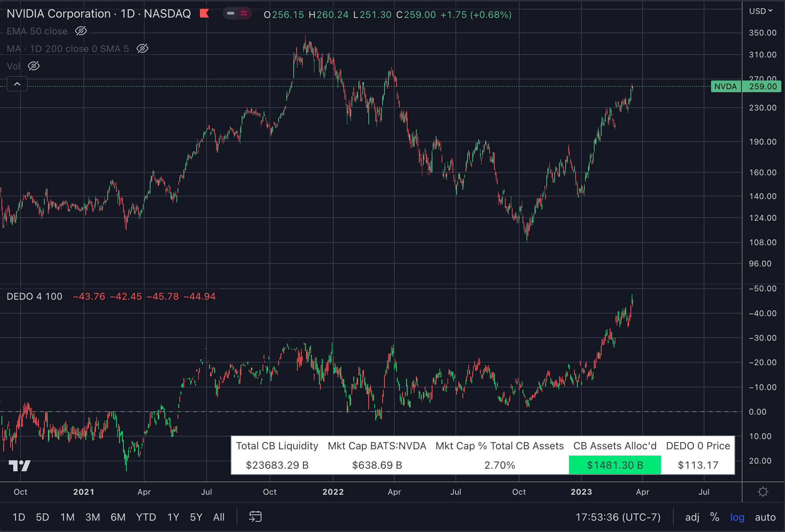Open chart settings gear icon

[x=763, y=492]
